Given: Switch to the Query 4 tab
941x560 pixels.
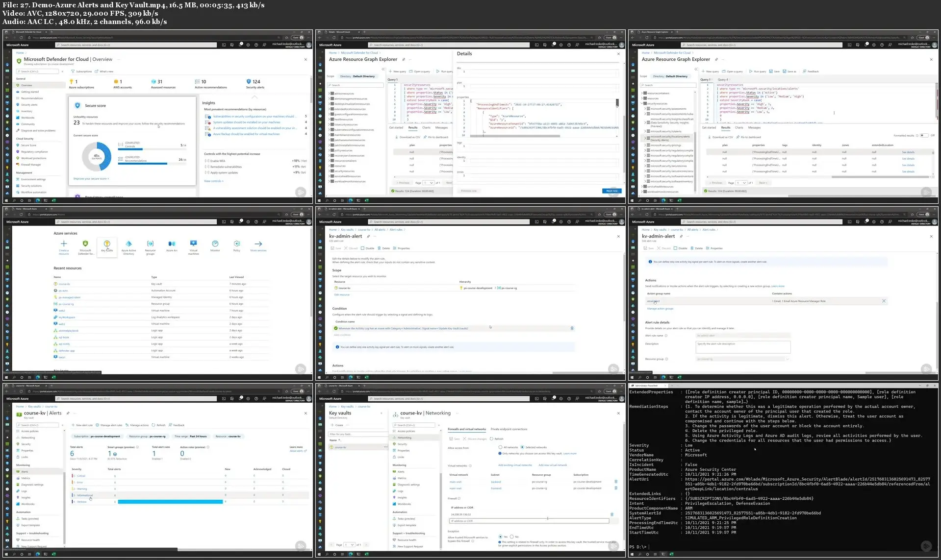Looking at the screenshot, I should tap(723, 79).
